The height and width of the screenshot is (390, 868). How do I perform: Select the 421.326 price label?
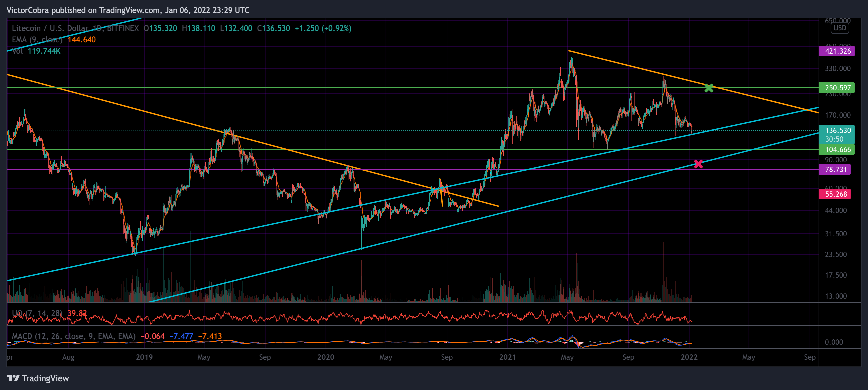pos(837,51)
